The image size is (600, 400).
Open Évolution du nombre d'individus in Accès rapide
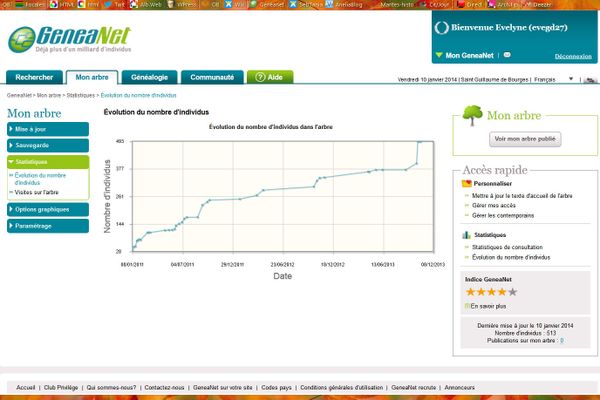point(511,257)
